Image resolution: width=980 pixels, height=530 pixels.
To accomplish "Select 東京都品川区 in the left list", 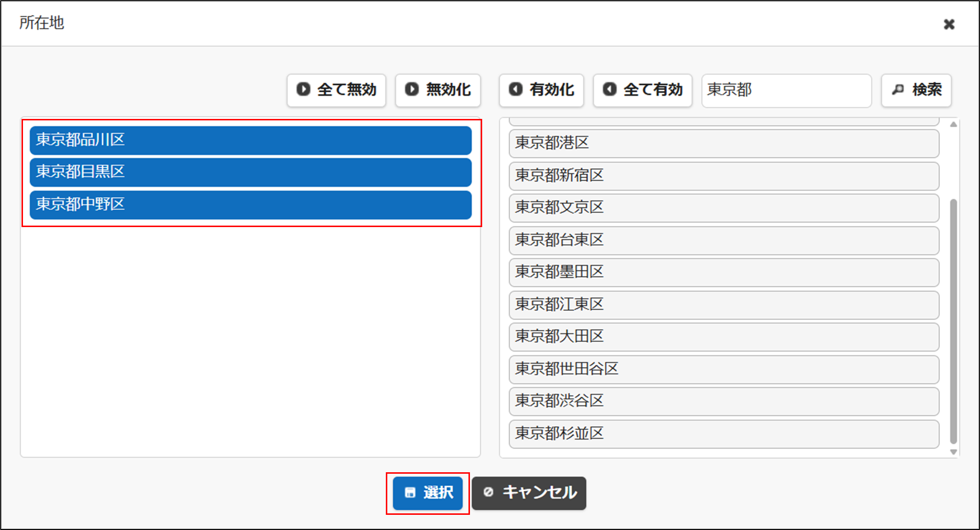I will coord(250,140).
